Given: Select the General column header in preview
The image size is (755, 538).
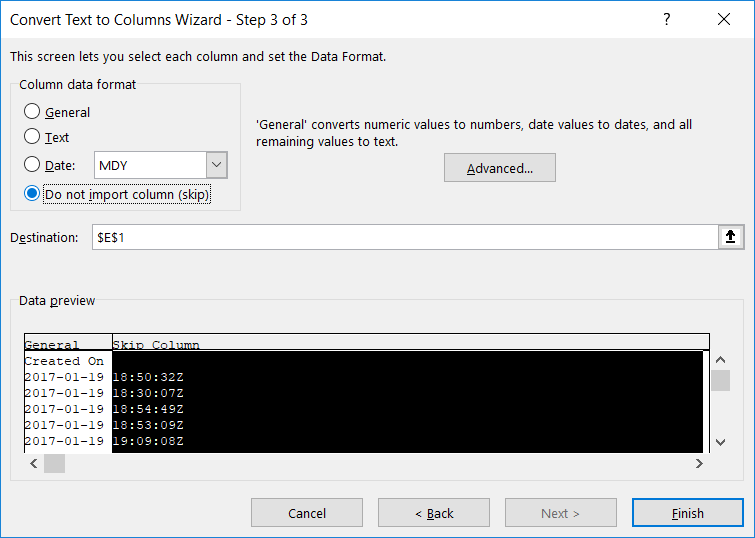Looking at the screenshot, I should [x=68, y=343].
